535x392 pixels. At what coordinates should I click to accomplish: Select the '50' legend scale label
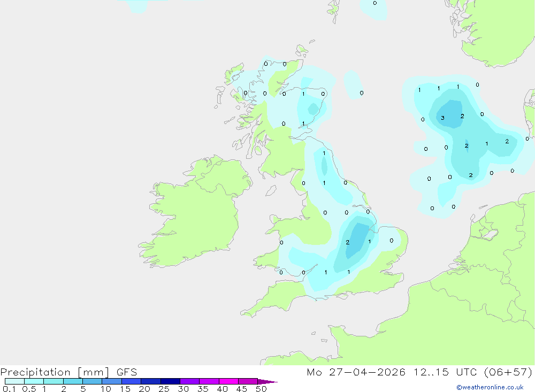(x=261, y=389)
